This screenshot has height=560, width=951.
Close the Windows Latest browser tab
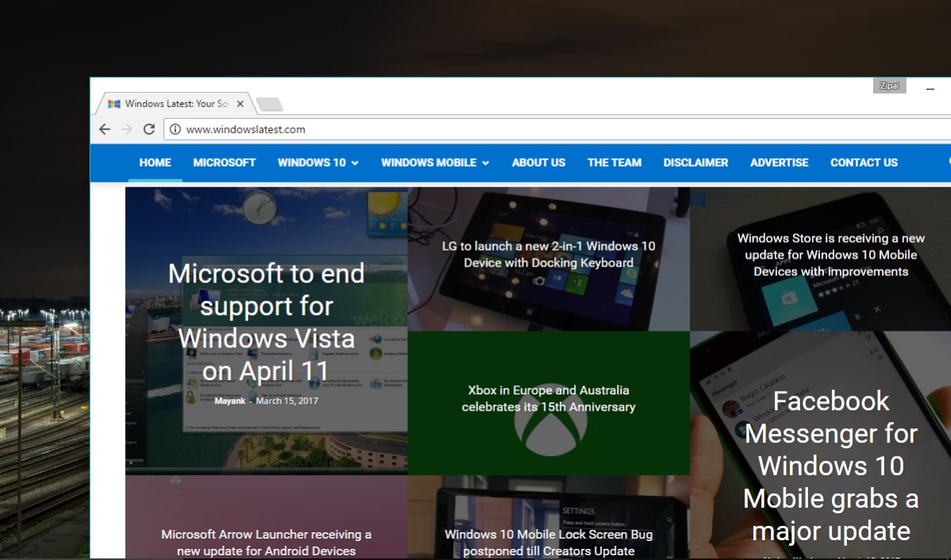pyautogui.click(x=241, y=104)
